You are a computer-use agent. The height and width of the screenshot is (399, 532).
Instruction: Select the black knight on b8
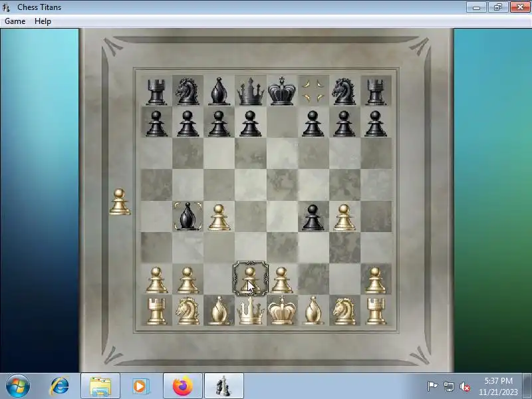[188, 91]
